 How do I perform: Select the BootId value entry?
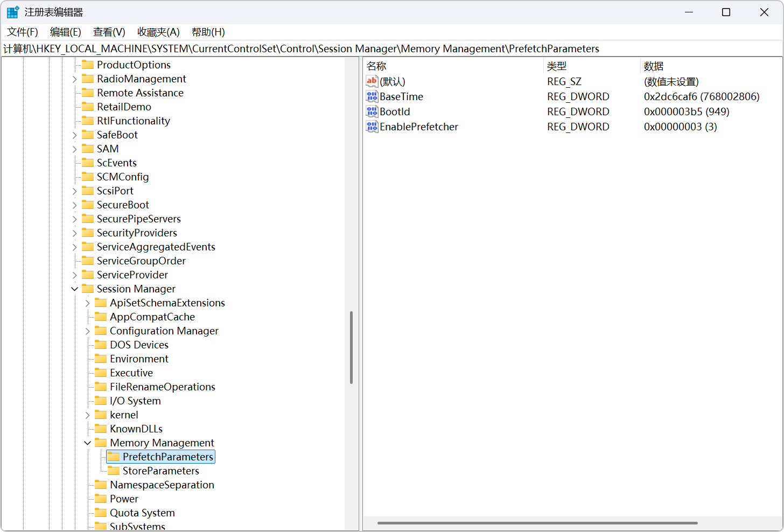tap(395, 111)
